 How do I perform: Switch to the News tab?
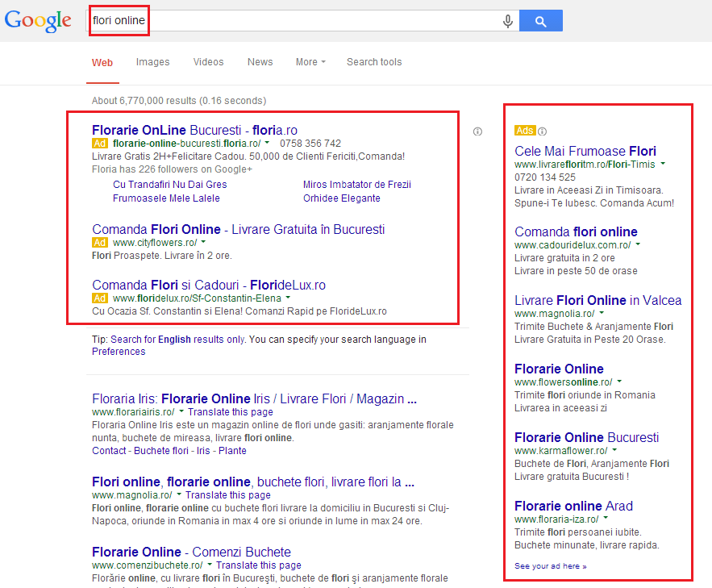260,62
